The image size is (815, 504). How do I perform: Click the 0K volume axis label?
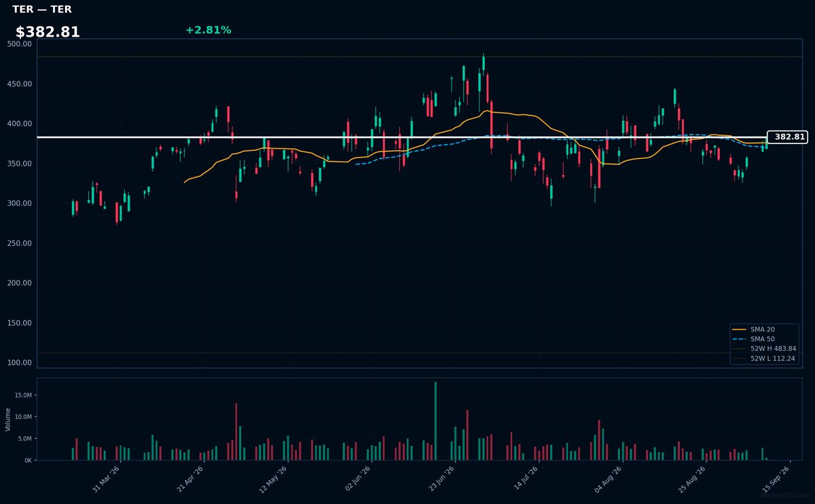[29, 461]
